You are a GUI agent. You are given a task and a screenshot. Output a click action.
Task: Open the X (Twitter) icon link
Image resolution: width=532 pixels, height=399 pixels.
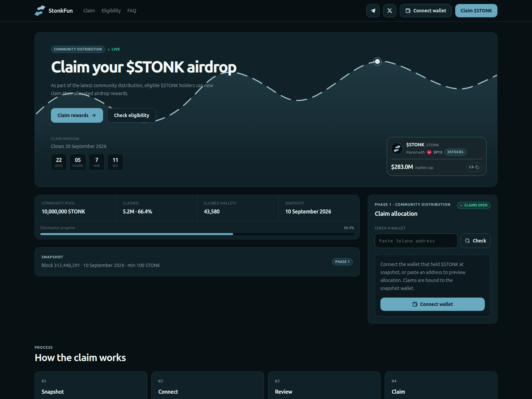pos(390,11)
